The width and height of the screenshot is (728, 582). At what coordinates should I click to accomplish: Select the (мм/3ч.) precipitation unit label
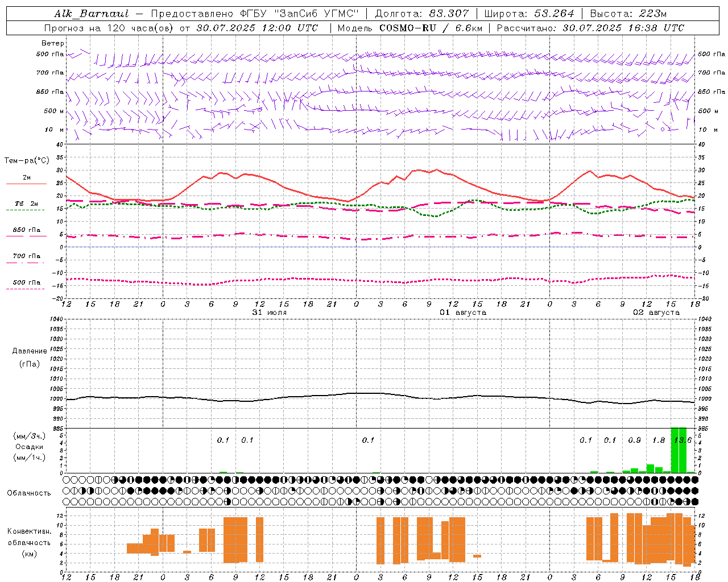coord(30,436)
